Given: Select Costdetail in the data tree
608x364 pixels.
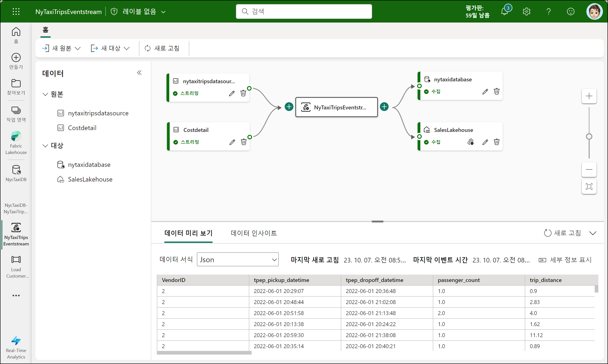Looking at the screenshot, I should pyautogui.click(x=82, y=128).
